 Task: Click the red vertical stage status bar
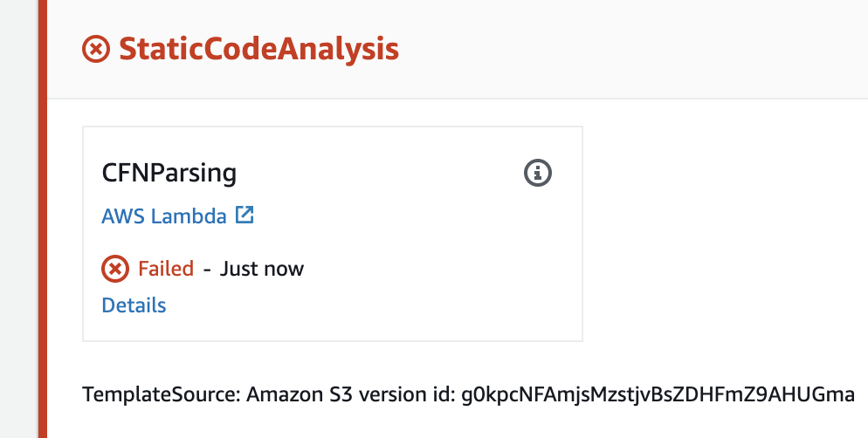pos(43,219)
